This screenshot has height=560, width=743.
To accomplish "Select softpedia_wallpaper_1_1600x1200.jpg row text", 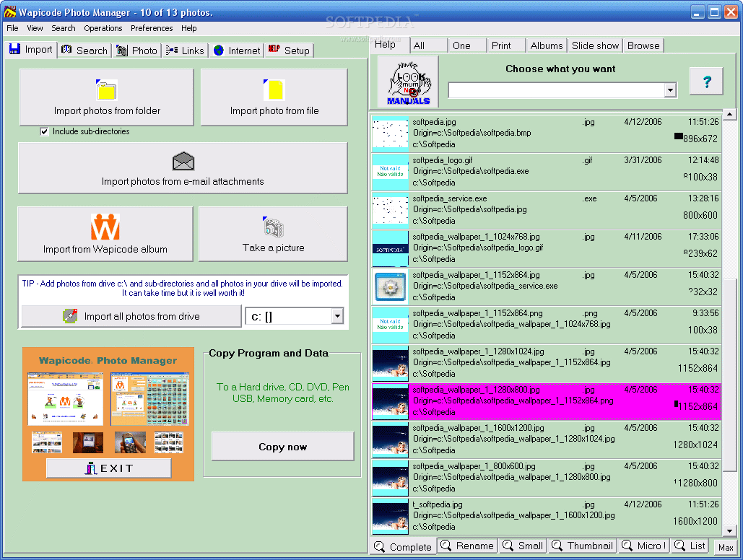I will (x=478, y=428).
